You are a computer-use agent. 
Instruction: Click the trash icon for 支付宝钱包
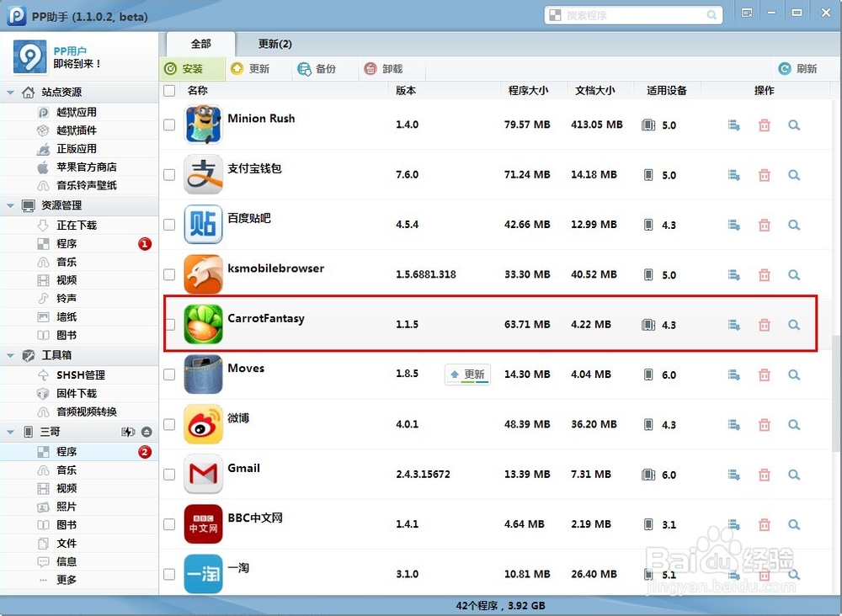765,175
